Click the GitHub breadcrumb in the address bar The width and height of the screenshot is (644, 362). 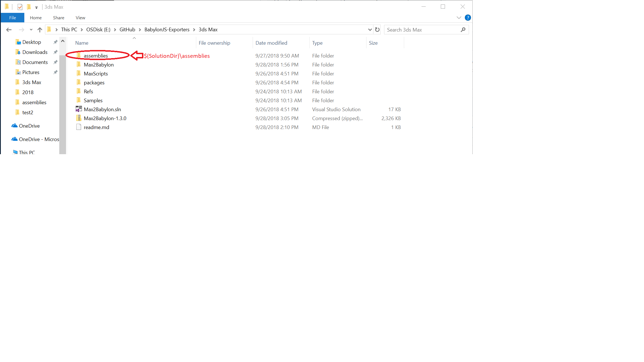coord(127,30)
